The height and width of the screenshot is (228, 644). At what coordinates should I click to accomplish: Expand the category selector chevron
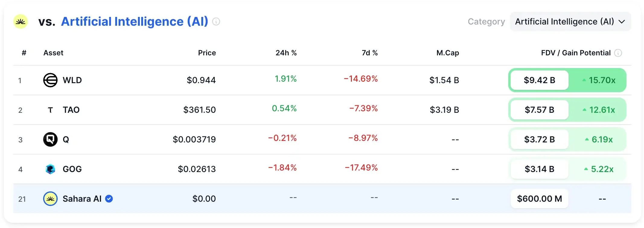[x=622, y=22]
